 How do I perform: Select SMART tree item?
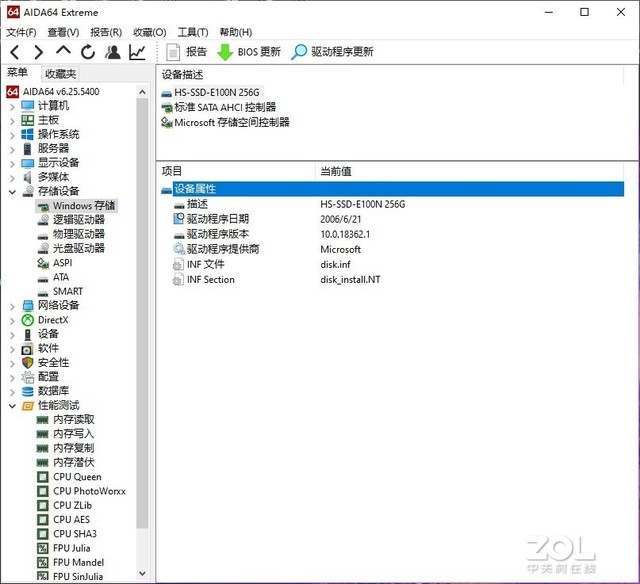60,291
